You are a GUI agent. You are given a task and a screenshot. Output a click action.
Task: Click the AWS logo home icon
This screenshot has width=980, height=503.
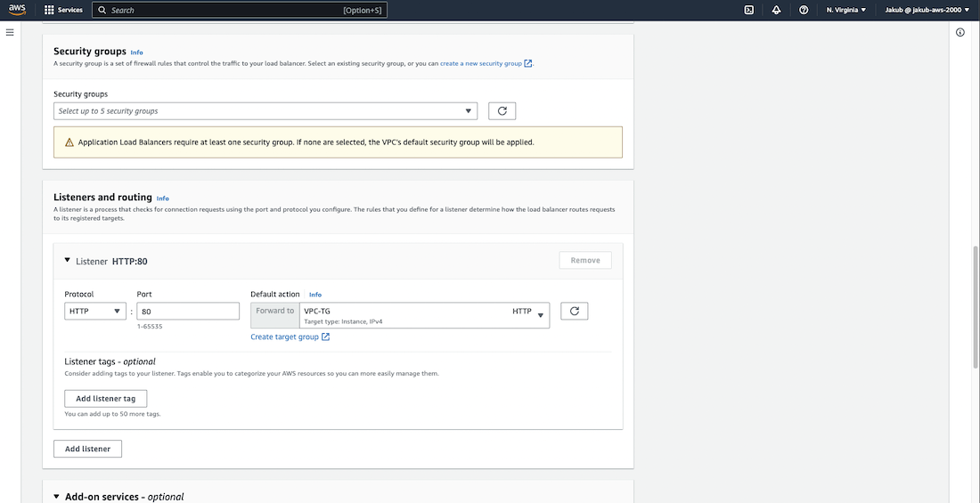coord(18,10)
